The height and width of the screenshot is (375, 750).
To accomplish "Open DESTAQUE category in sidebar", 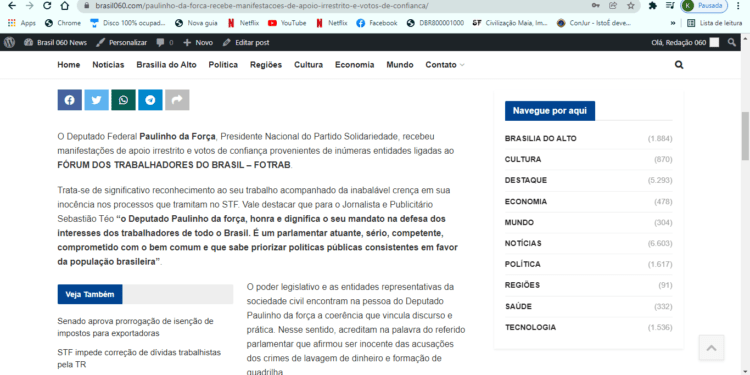I will [x=526, y=180].
